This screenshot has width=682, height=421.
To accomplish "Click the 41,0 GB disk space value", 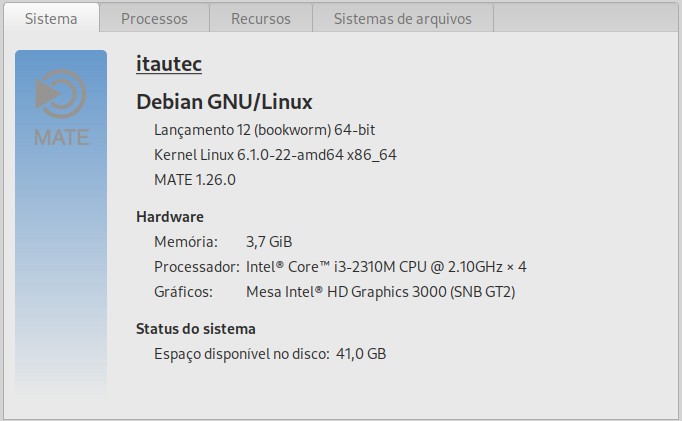I will click(361, 354).
